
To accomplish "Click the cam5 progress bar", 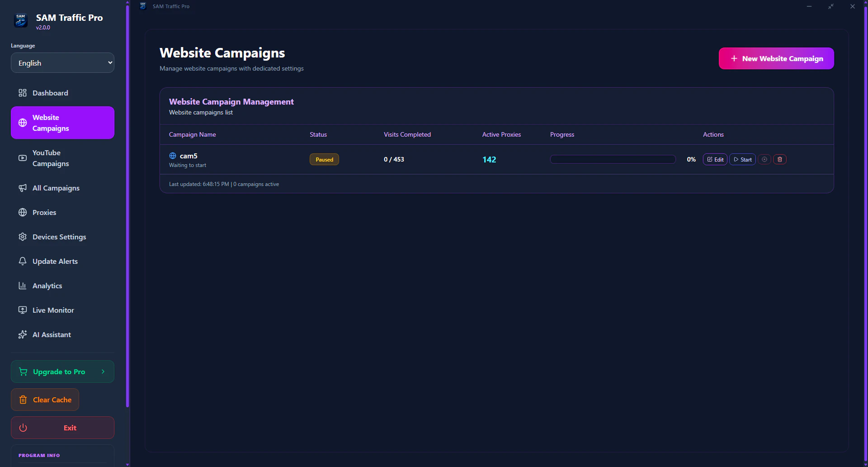I will pos(613,159).
